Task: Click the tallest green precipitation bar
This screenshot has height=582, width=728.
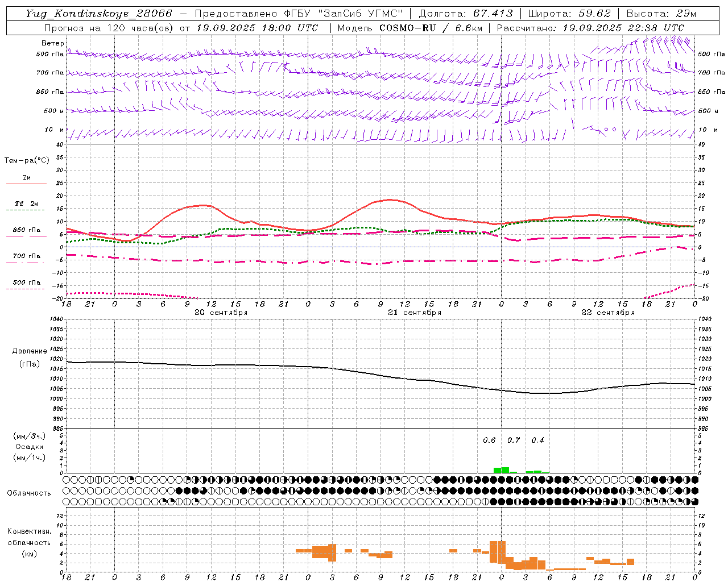Action: point(505,470)
